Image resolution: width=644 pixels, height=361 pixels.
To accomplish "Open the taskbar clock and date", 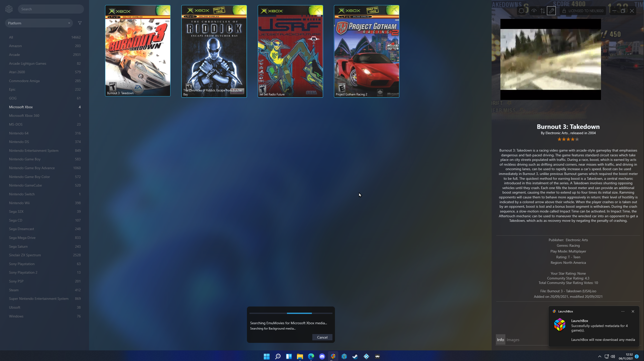I will pos(626,356).
